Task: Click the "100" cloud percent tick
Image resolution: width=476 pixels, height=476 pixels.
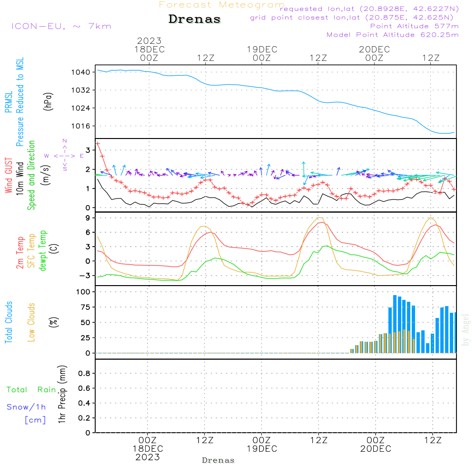Action: 83,292
